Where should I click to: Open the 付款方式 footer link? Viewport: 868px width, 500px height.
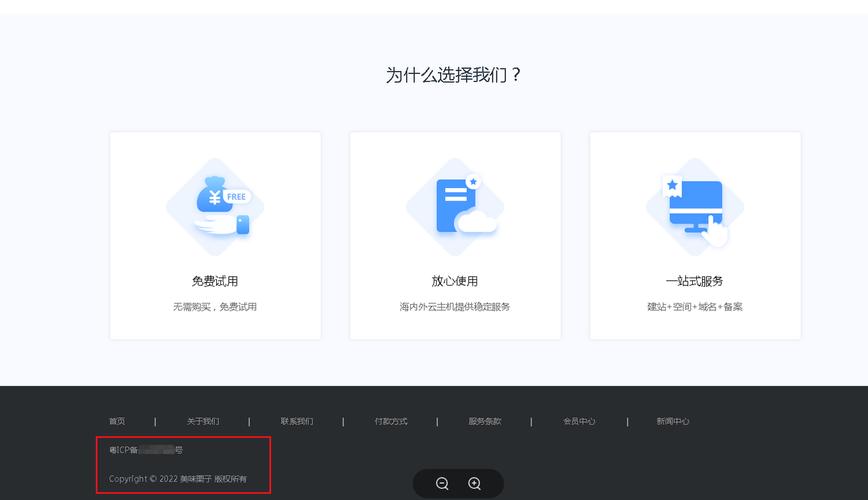coord(391,421)
